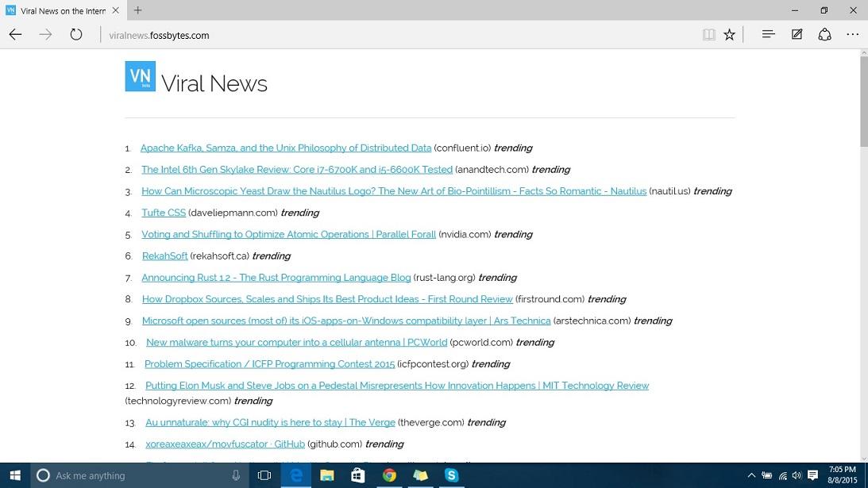Open Announcing Rust 1.2 blog link
This screenshot has width=868, height=488.
point(276,278)
